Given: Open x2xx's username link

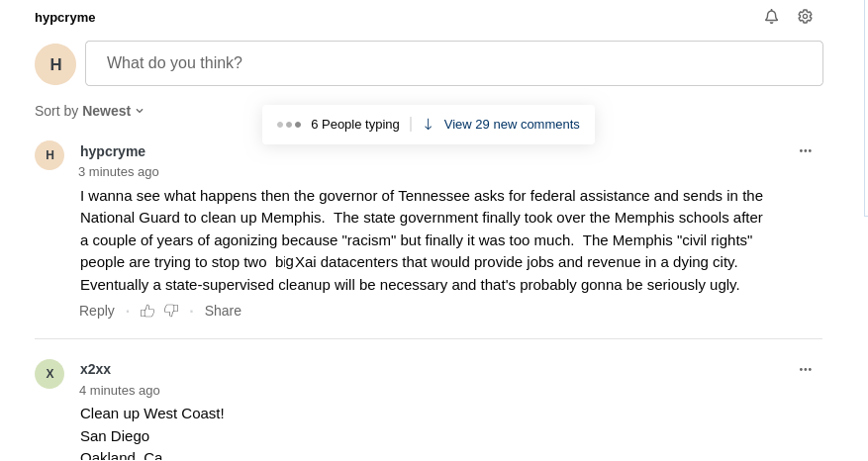Looking at the screenshot, I should (95, 369).
